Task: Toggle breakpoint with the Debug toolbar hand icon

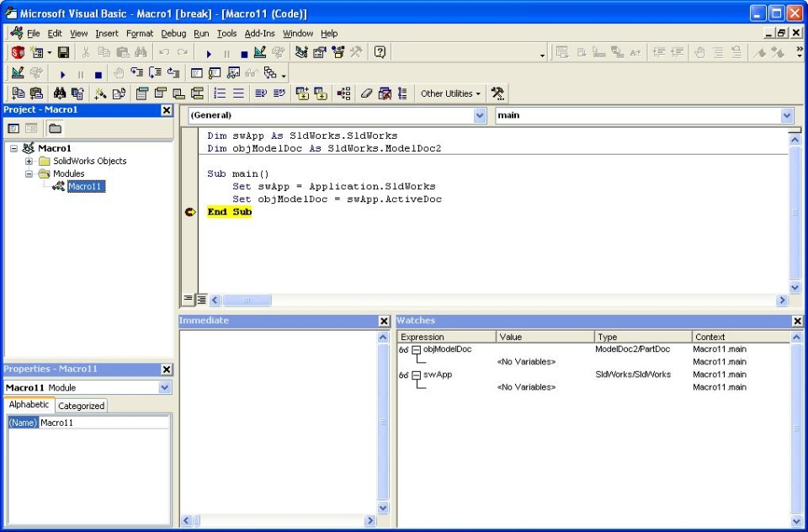Action: coord(119,73)
